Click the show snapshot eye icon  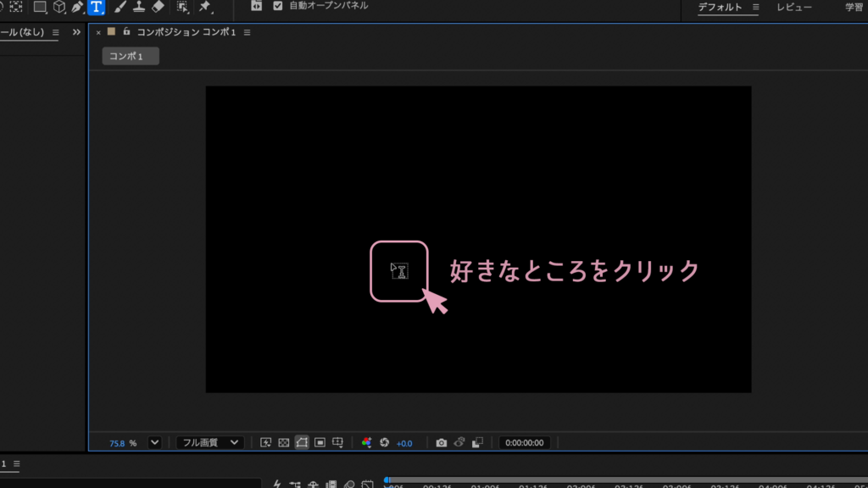[x=459, y=442]
